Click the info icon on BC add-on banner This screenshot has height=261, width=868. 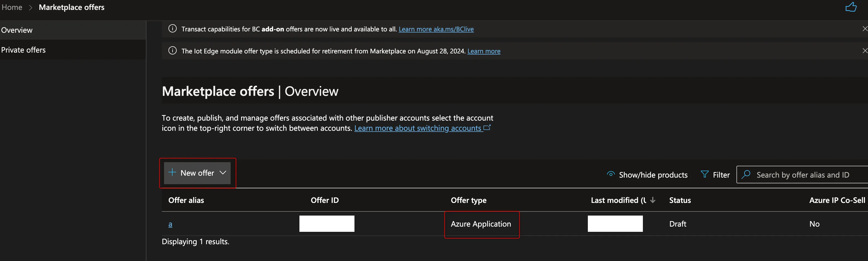click(172, 29)
